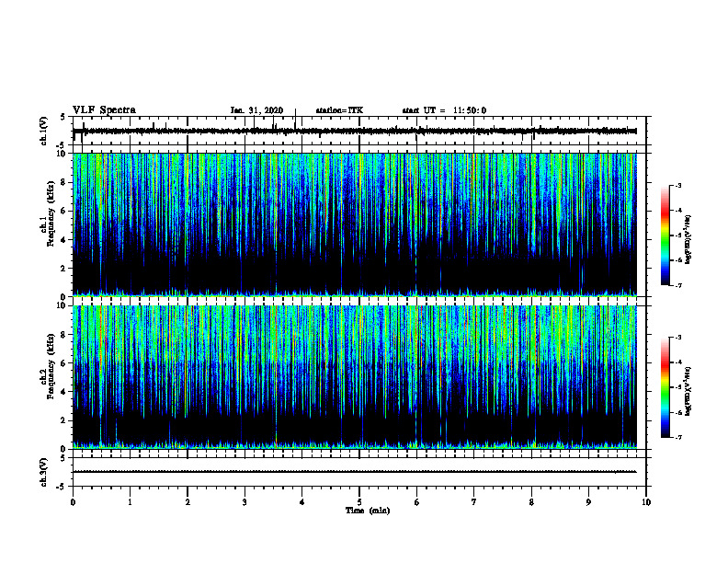Click the time axis tick label "7"

pos(474,502)
